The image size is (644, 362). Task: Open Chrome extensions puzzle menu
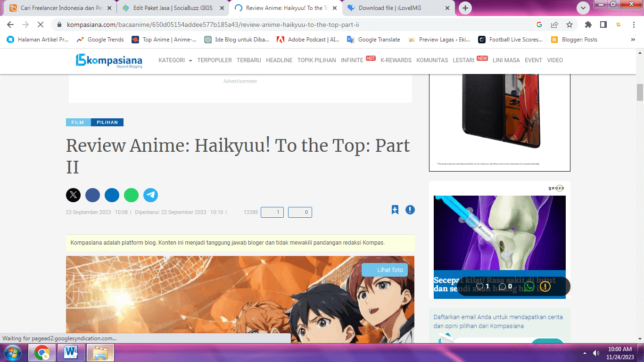pos(588,25)
